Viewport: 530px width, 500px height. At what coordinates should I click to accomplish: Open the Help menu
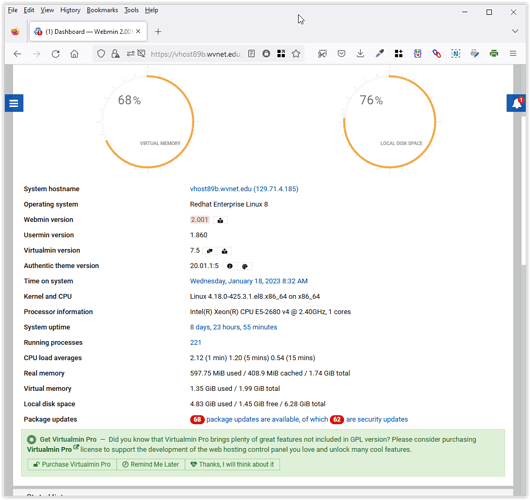(151, 10)
